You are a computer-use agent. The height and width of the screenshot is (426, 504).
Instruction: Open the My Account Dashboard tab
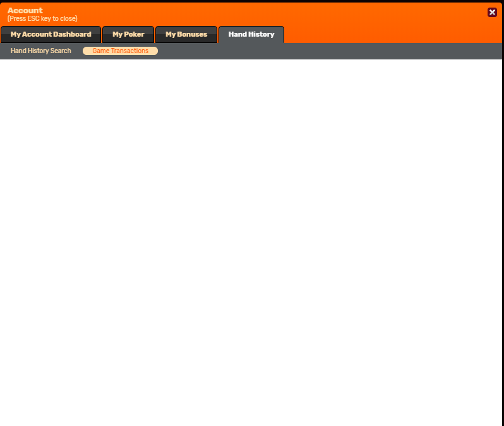(x=51, y=34)
